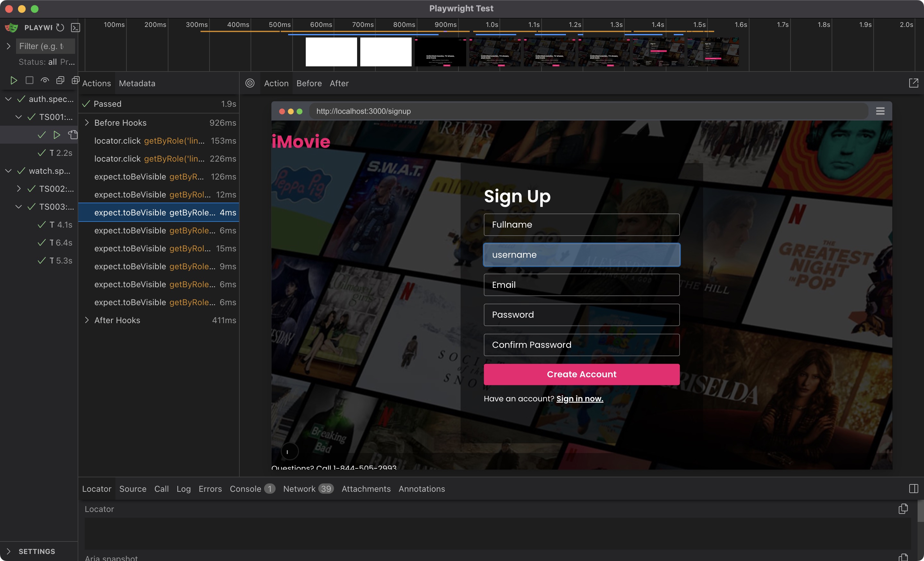The height and width of the screenshot is (561, 924).
Task: Select the expect.toBeVisible 12ms action
Action: (158, 195)
